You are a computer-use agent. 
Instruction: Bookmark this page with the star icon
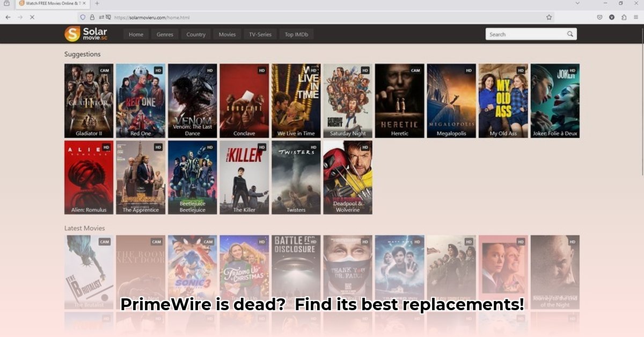point(549,17)
